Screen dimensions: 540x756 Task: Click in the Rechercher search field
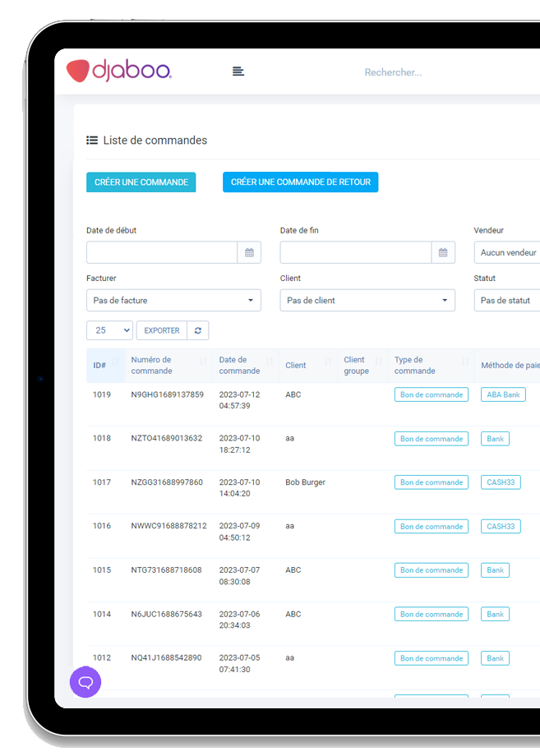tap(393, 72)
